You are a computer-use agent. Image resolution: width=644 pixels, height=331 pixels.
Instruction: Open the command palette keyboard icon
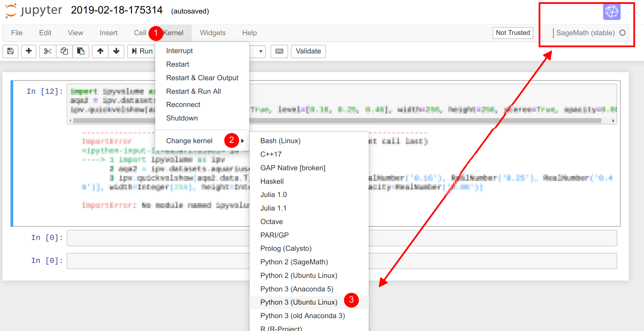click(279, 51)
